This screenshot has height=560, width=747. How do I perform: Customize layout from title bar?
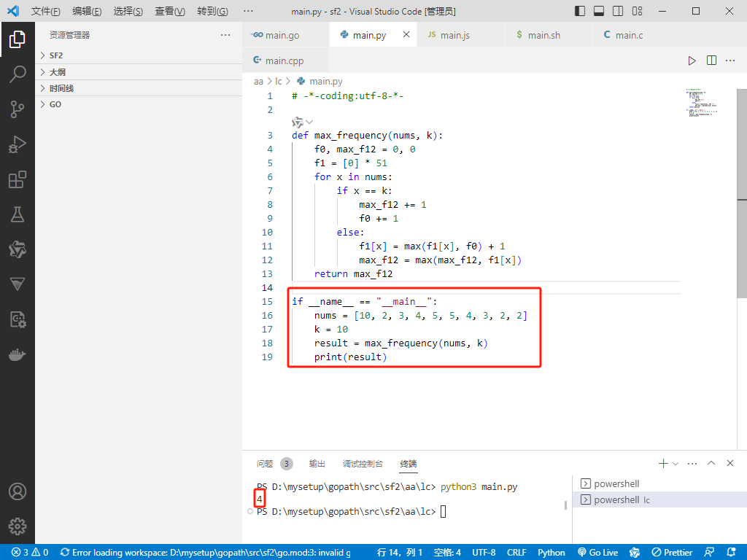pos(637,11)
